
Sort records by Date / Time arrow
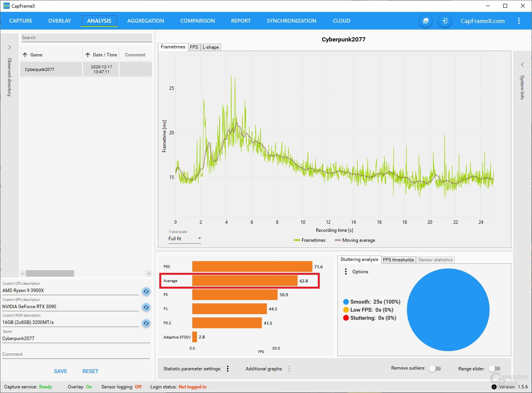coord(88,55)
